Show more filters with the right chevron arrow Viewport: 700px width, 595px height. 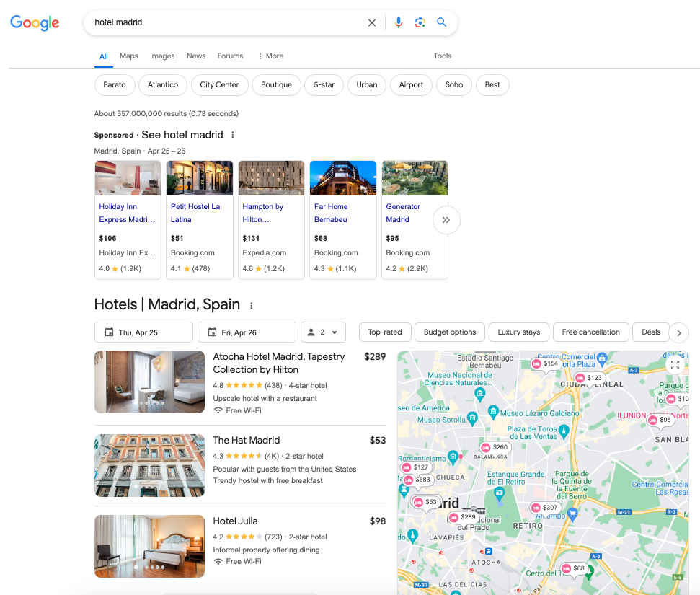(x=678, y=332)
